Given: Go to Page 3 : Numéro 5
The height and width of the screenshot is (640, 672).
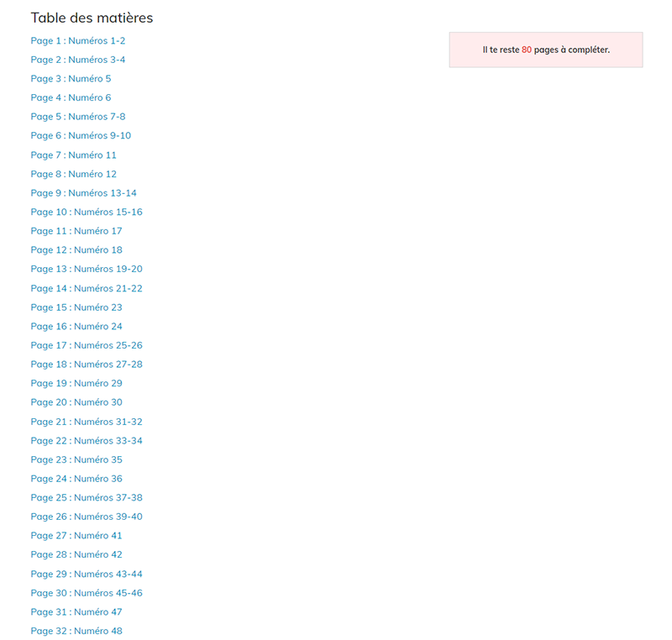Looking at the screenshot, I should pos(71,79).
